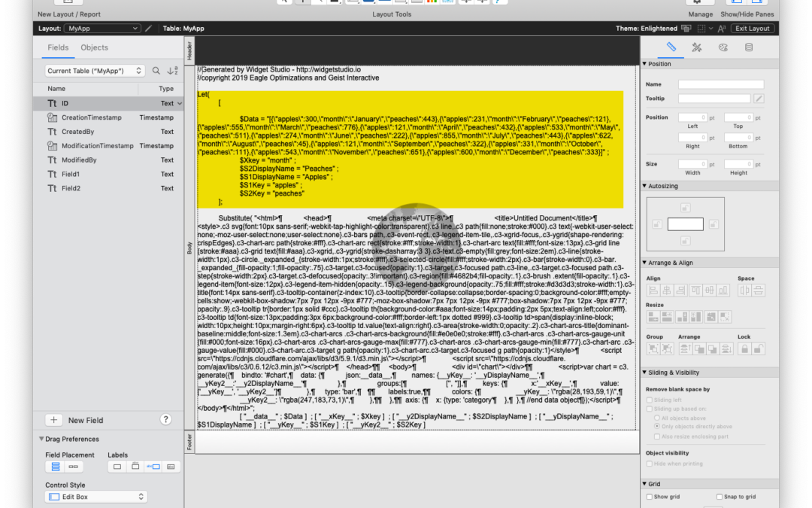Open the ID field type dropdown
Image resolution: width=812 pixels, height=508 pixels.
click(x=180, y=103)
